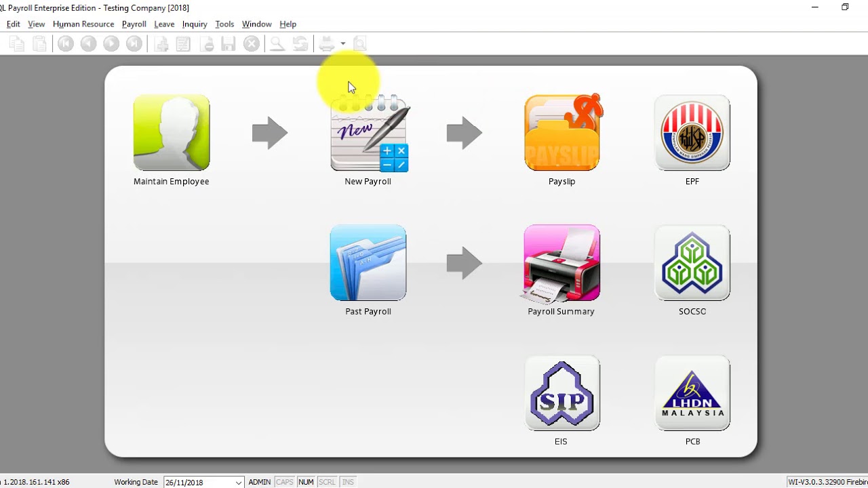
Task: Open the EIS module
Action: coord(561,393)
